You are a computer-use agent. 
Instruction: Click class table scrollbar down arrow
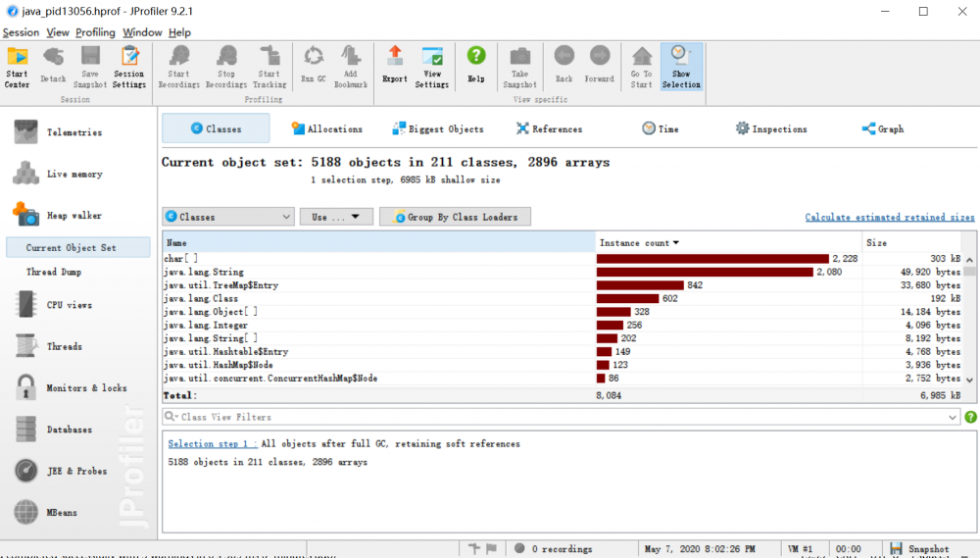coord(969,380)
